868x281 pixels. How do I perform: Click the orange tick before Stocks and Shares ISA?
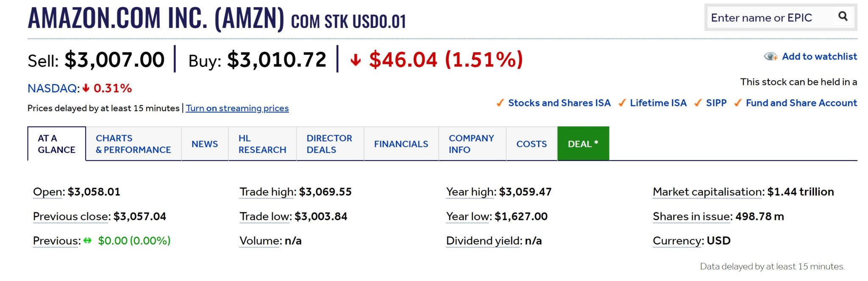500,103
